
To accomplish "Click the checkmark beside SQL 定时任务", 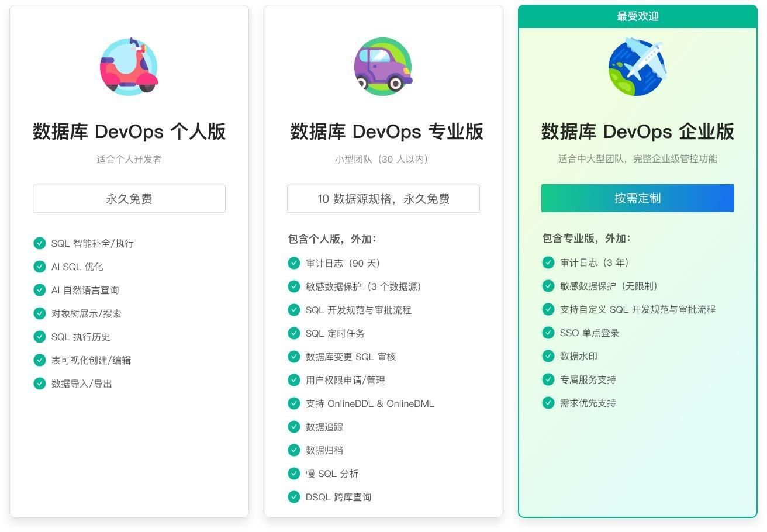I will (294, 333).
